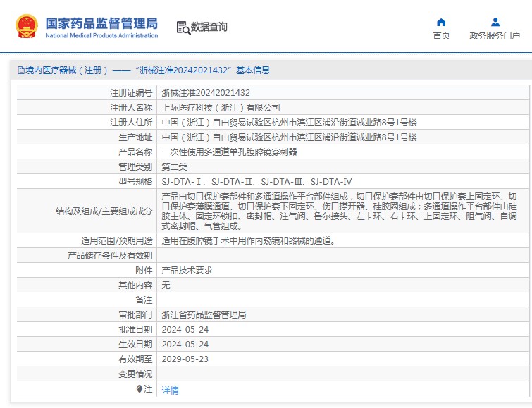Click 批准日期 value 2024-05-24

(x=185, y=330)
